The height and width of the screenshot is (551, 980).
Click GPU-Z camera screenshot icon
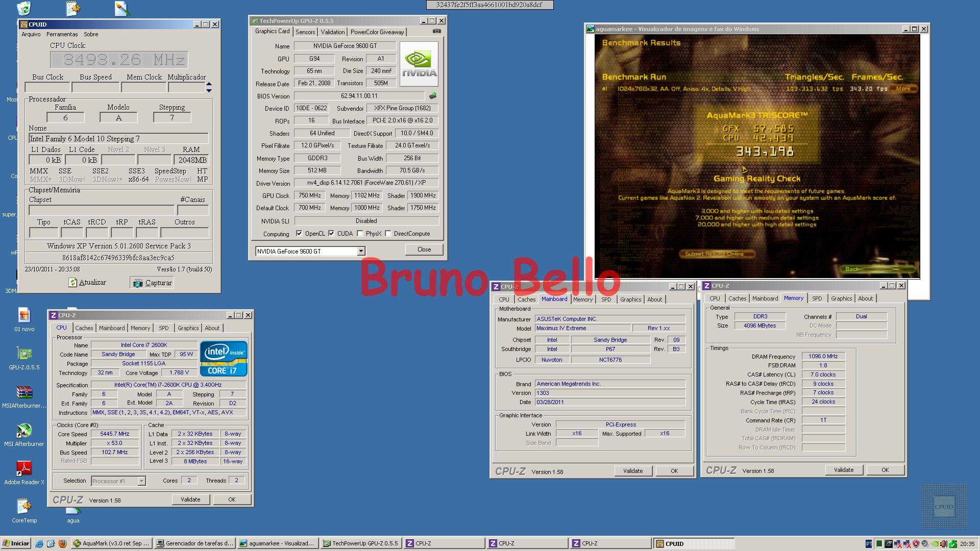click(437, 31)
